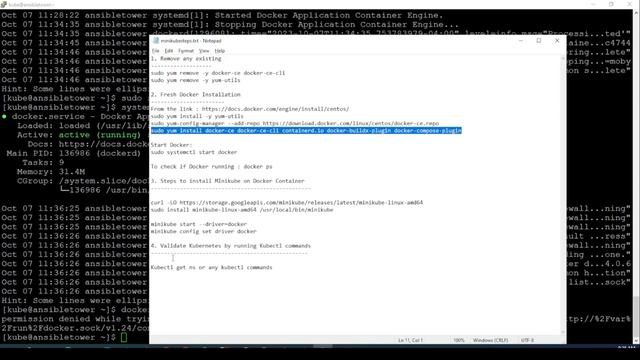Click the heading '4. Validate Kubernetes'
The height and width of the screenshot is (360, 640).
click(231, 246)
